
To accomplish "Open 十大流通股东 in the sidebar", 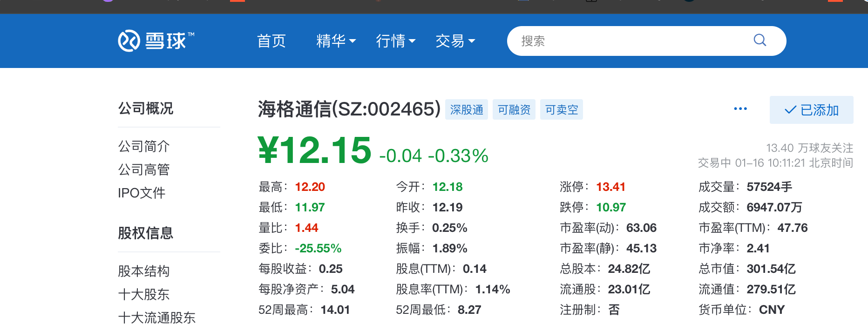I will (x=157, y=318).
